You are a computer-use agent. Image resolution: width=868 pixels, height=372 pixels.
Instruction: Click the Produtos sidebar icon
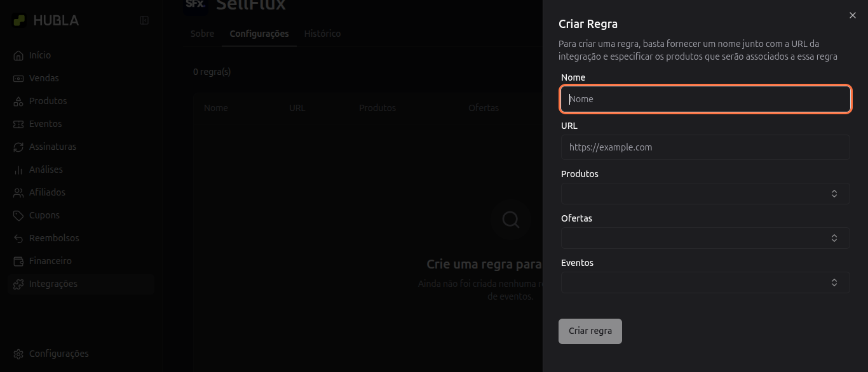(x=18, y=102)
